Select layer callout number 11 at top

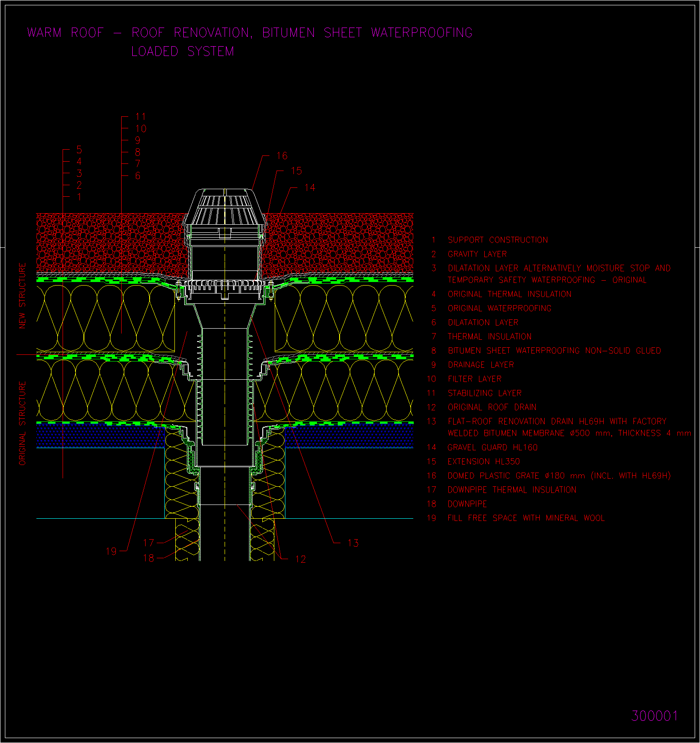coord(141,116)
